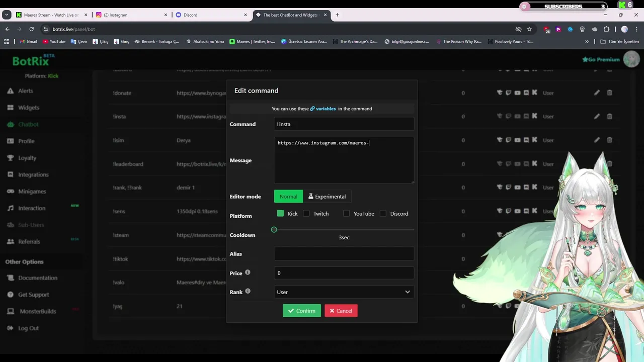Click inside the Message text area
The height and width of the screenshot is (362, 644).
(344, 160)
